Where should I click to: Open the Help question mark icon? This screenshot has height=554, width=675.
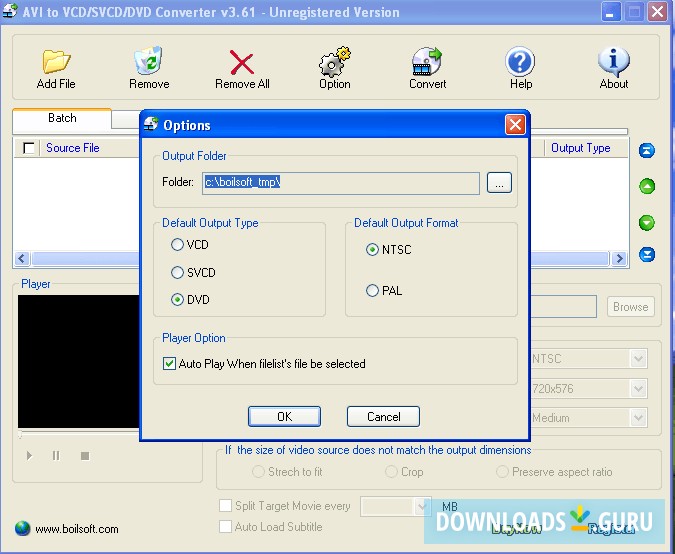(x=520, y=62)
